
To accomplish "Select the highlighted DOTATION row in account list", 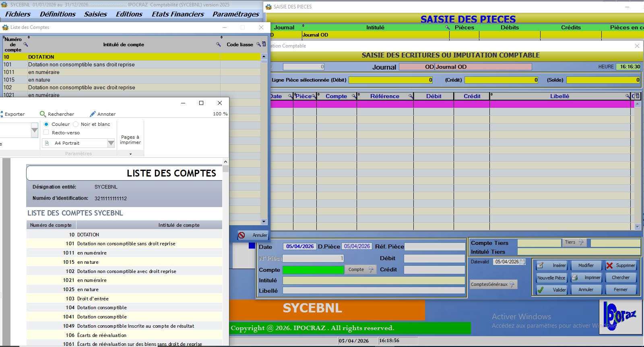I will 132,57.
